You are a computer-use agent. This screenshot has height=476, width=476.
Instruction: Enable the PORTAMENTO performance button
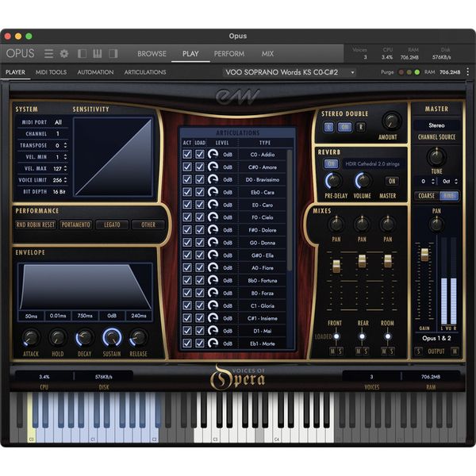coord(75,225)
